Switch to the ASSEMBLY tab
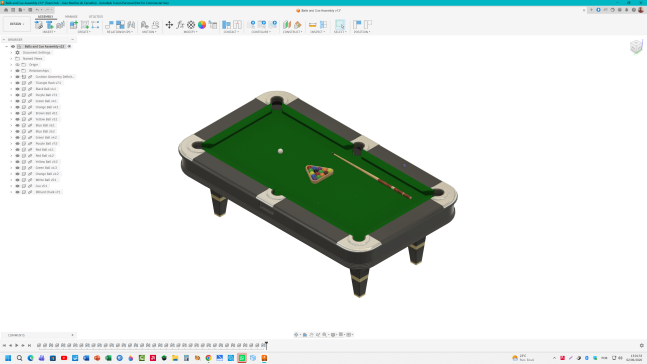Screen dimensions: 647x364 [45, 17]
